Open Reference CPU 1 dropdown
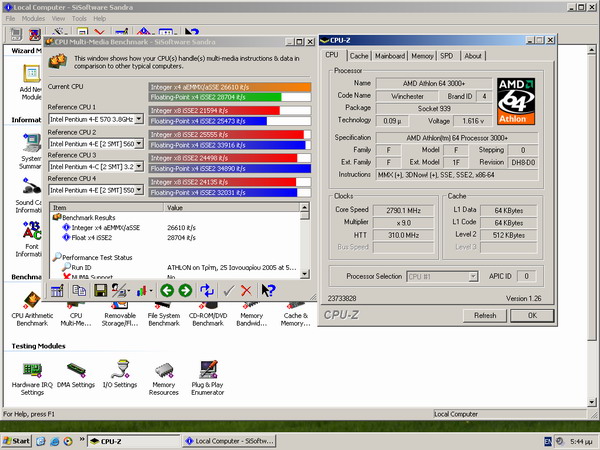Screen dimensions: 600x450 click(139, 119)
